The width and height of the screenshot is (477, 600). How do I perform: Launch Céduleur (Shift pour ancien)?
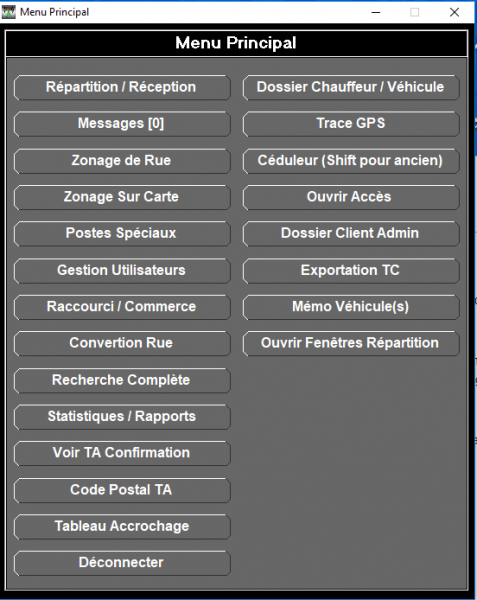pyautogui.click(x=351, y=161)
